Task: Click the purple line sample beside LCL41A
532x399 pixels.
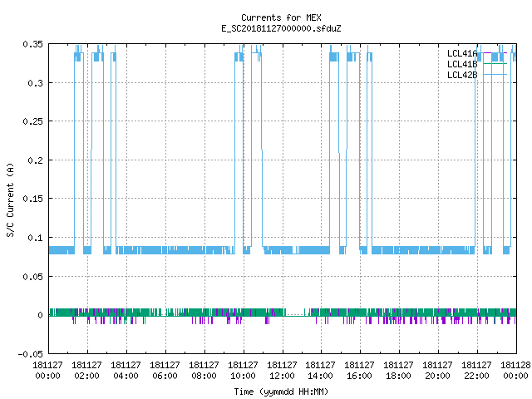Action: click(495, 53)
